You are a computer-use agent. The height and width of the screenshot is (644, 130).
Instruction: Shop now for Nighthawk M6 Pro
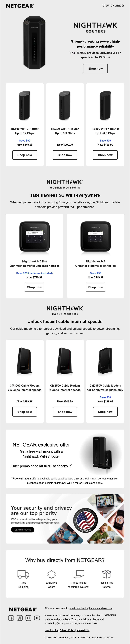(x=34, y=287)
